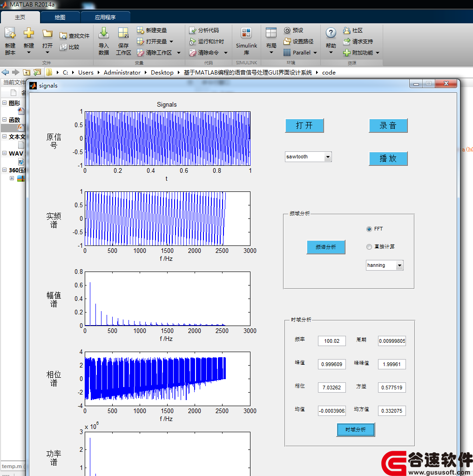Open the sawtooth waveform dropdown
Screen dimensions: 473x476
pos(328,157)
